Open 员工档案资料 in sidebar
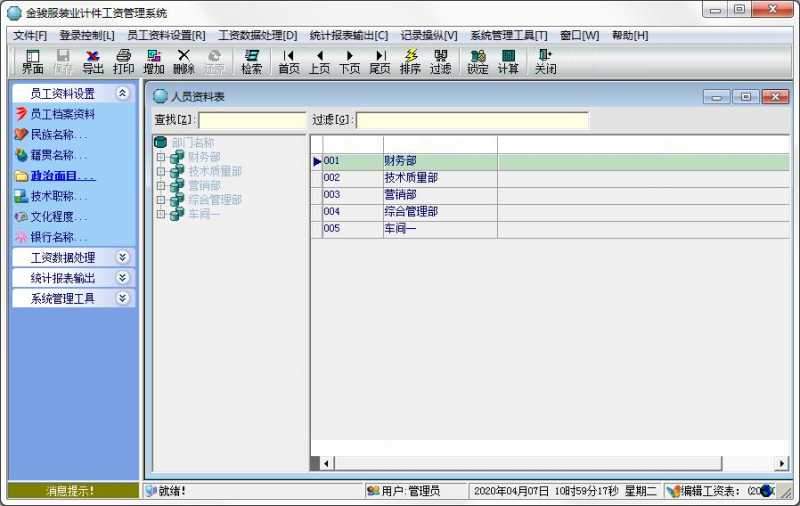 63,114
